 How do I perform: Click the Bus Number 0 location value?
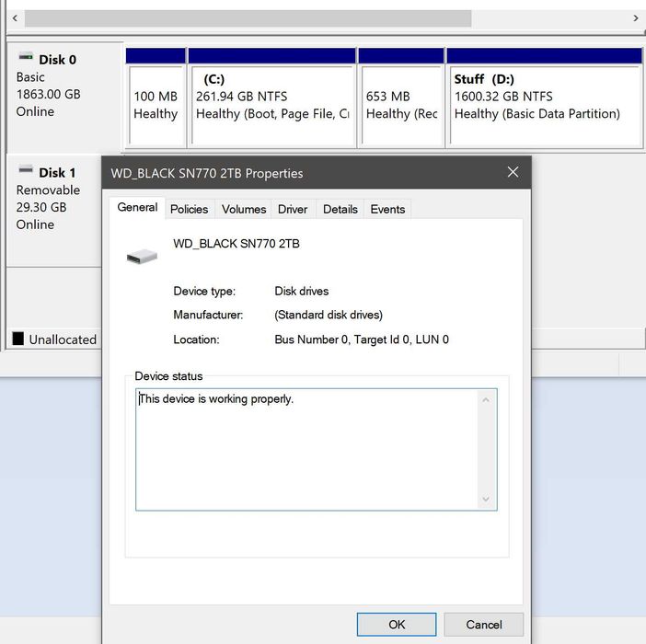[x=362, y=339]
